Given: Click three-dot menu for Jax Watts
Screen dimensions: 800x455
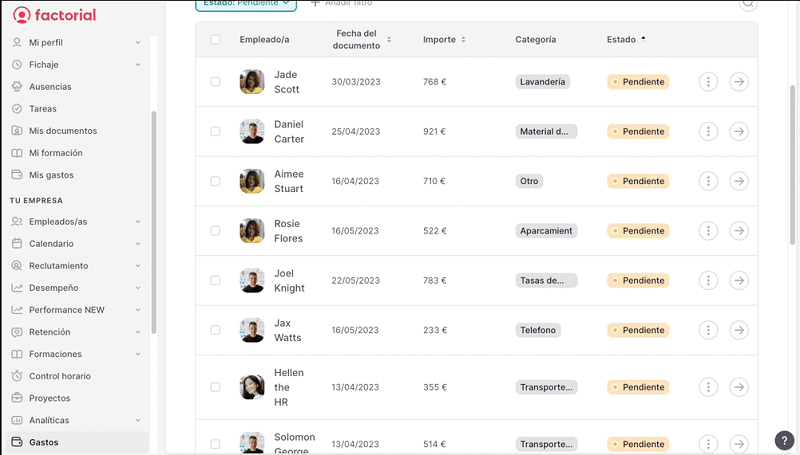Looking at the screenshot, I should (708, 330).
